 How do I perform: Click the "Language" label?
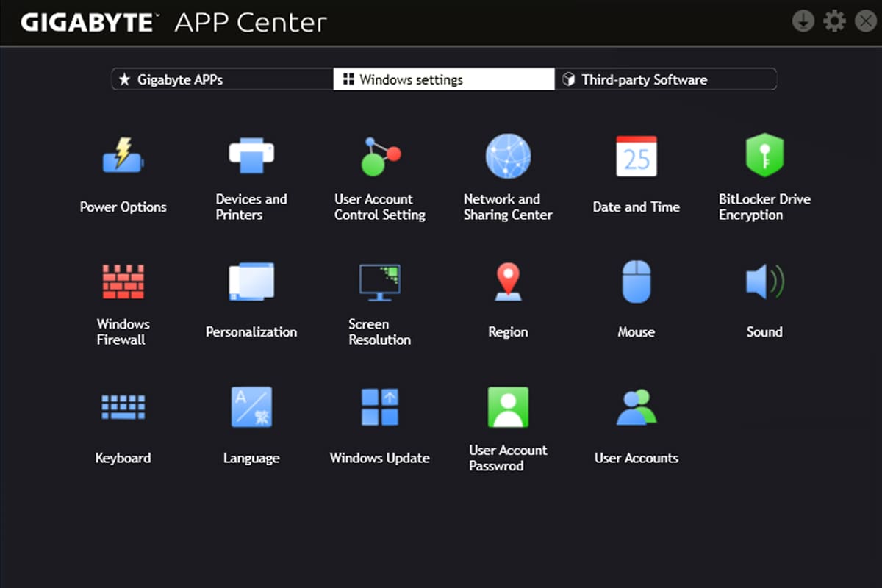[251, 459]
